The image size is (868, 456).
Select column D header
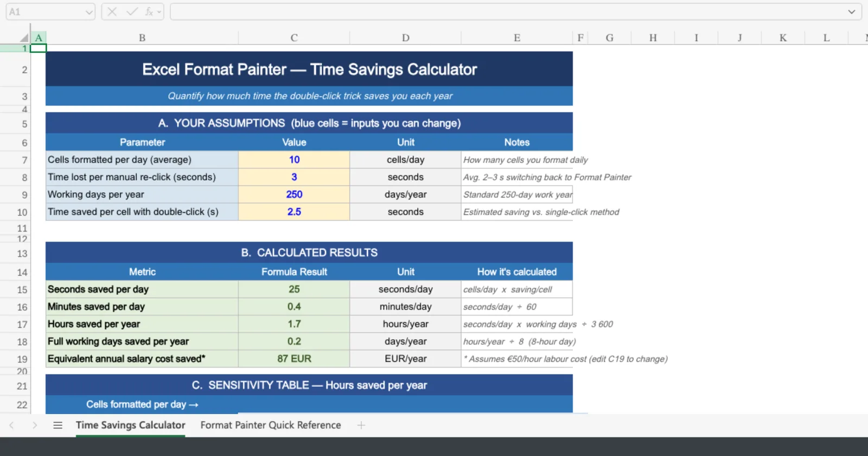(405, 38)
